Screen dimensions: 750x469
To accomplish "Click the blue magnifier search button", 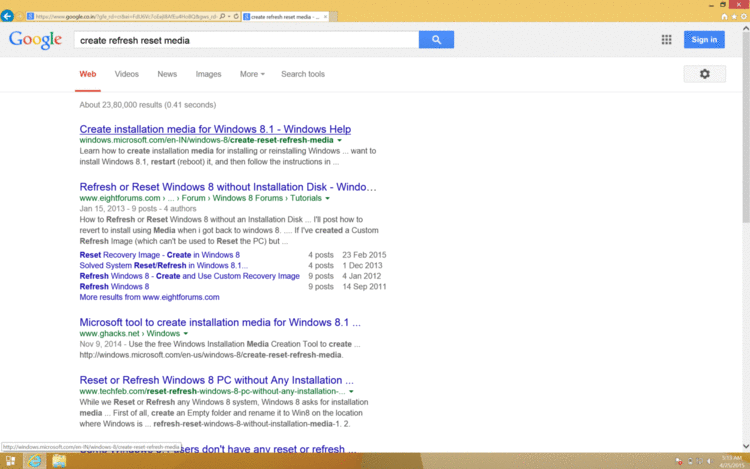I will click(x=436, y=40).
